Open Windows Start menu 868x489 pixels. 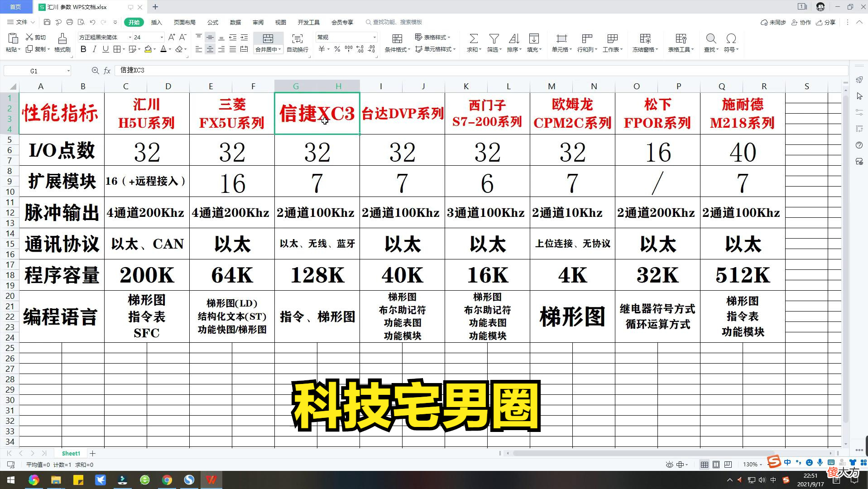[x=10, y=480]
